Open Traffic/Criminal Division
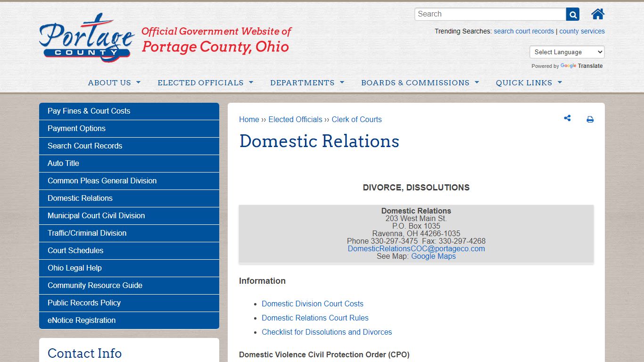Screen dimensions: 644x362 click(x=129, y=233)
